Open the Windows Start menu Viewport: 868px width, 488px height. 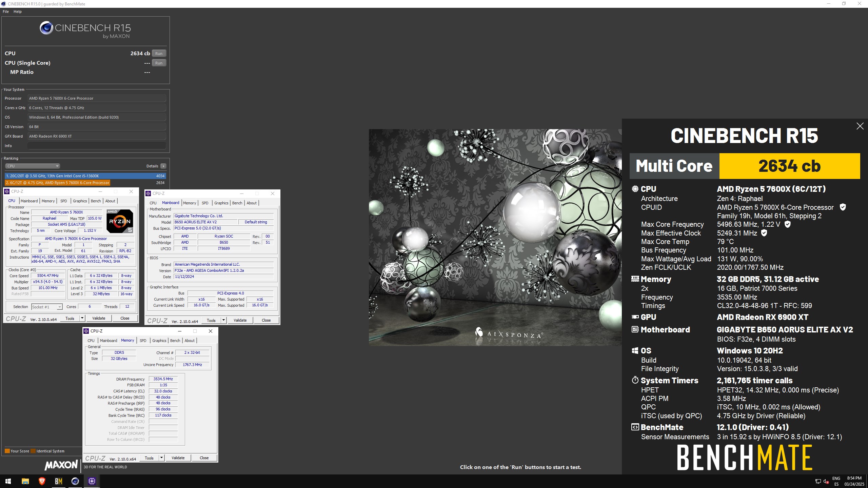click(x=8, y=481)
